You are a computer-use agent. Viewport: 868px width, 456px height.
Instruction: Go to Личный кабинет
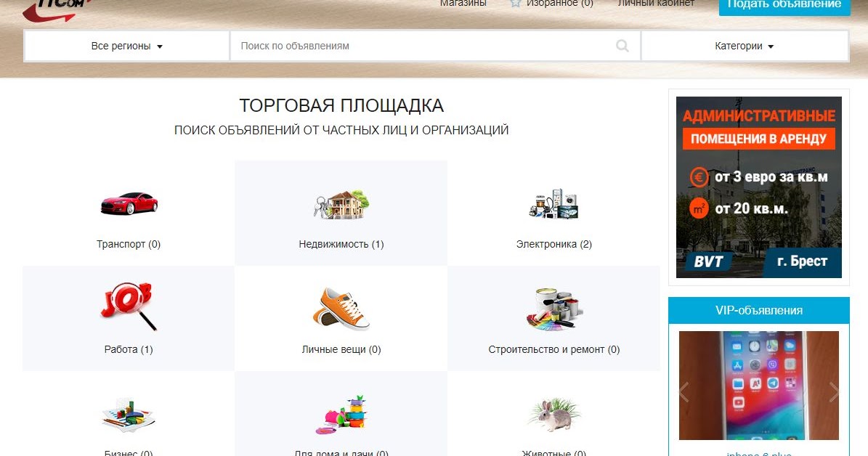(656, 4)
